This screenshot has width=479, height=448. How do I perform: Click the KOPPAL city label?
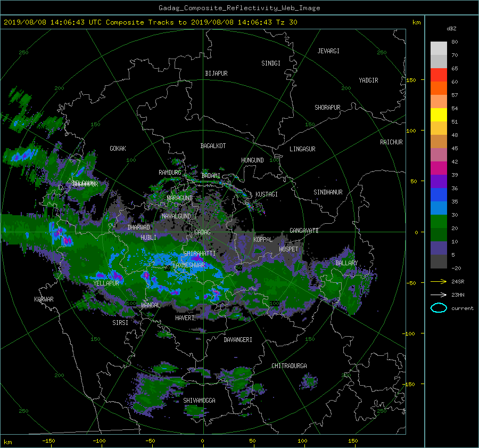click(x=263, y=239)
